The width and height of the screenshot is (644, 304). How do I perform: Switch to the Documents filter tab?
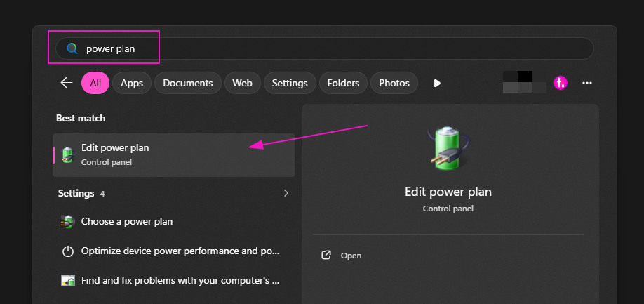point(188,83)
